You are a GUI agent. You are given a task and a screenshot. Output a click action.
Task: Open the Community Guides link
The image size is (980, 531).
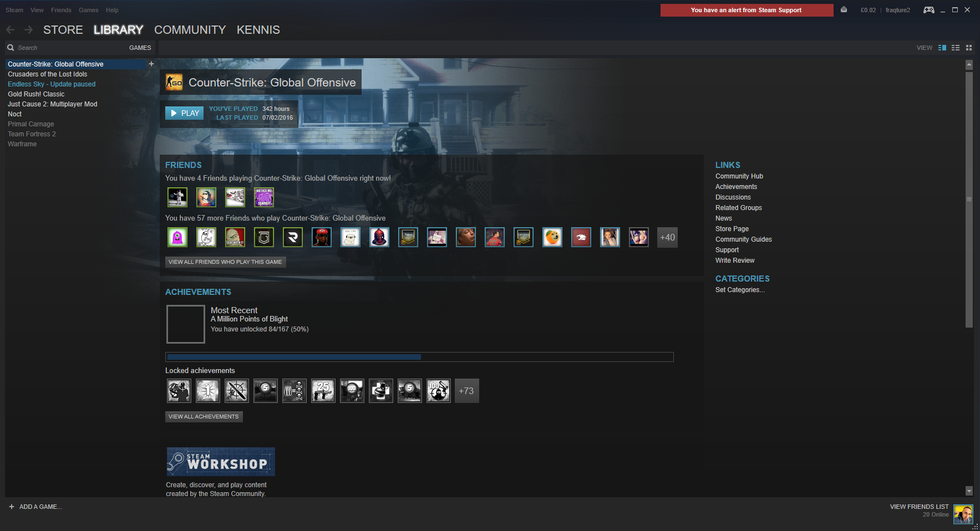tap(744, 239)
